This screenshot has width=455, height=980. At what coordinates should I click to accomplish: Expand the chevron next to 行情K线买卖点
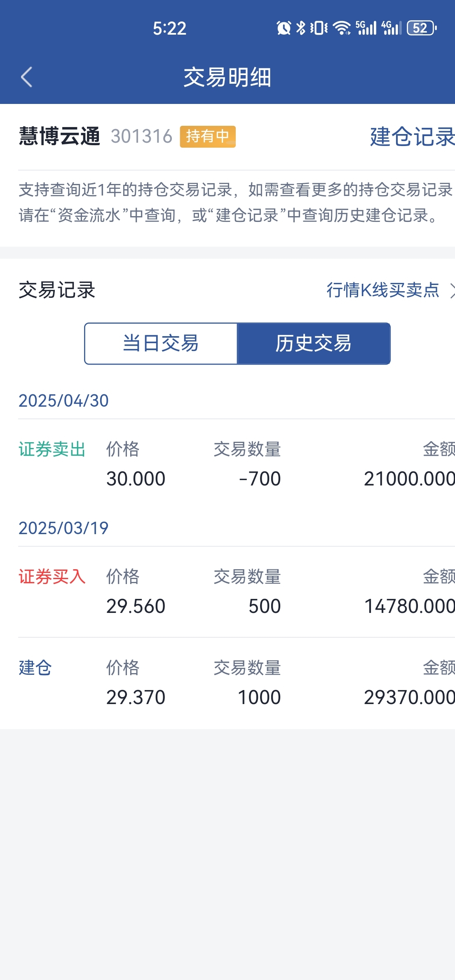[452, 290]
